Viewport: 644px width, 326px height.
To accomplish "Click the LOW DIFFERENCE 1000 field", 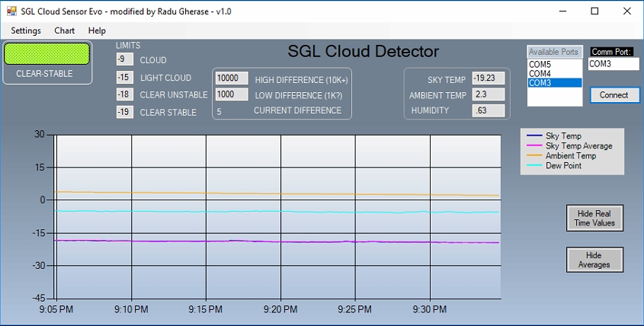I will click(232, 94).
